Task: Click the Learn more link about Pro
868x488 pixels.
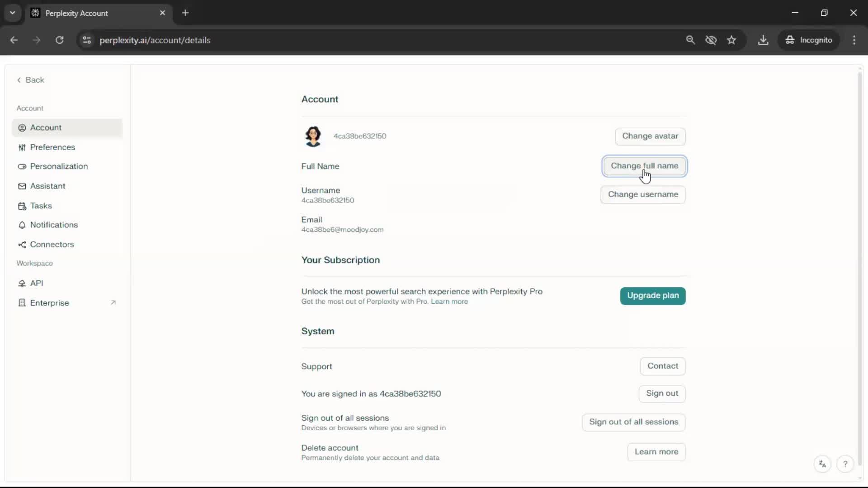Action: (449, 301)
